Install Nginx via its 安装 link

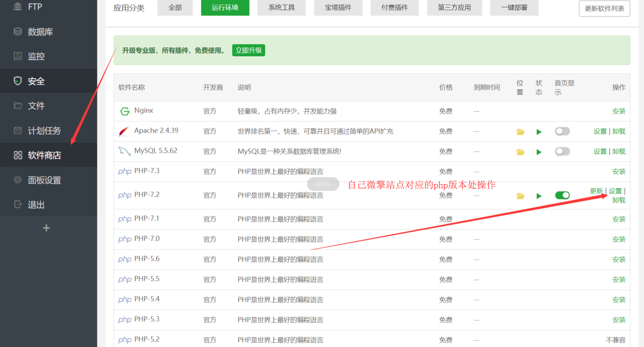[619, 111]
